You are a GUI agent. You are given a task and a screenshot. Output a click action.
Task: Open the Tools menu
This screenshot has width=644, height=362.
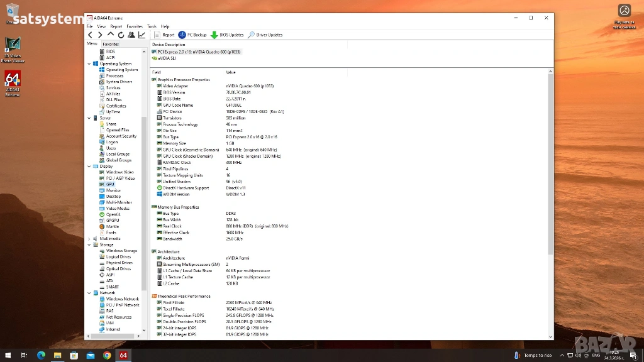tap(152, 26)
